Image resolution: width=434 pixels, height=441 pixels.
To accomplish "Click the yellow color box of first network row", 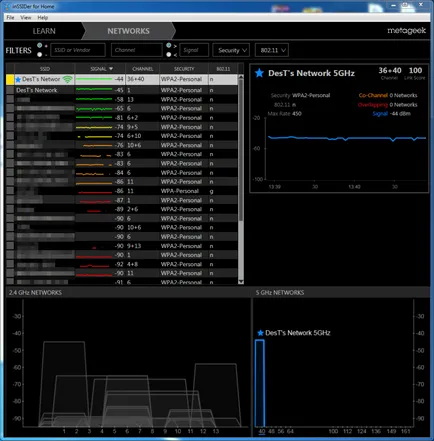I will (x=10, y=79).
